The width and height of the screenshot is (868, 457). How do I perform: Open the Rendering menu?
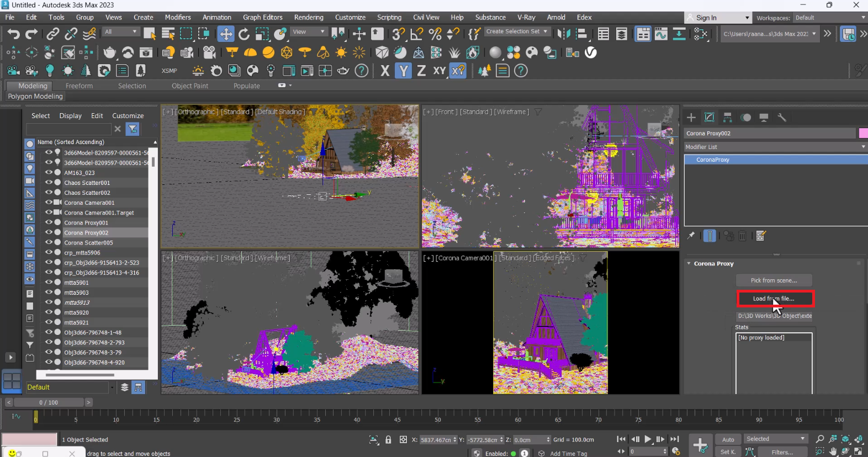point(308,17)
